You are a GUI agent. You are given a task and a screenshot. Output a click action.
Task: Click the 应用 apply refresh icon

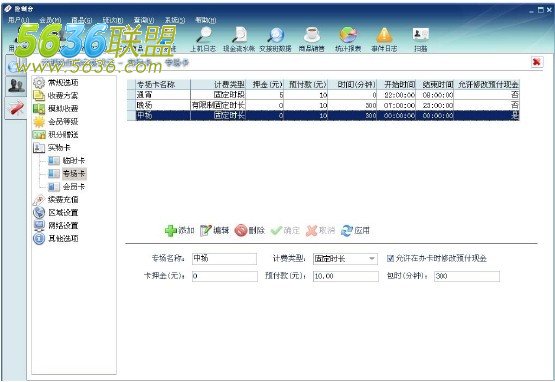point(347,231)
